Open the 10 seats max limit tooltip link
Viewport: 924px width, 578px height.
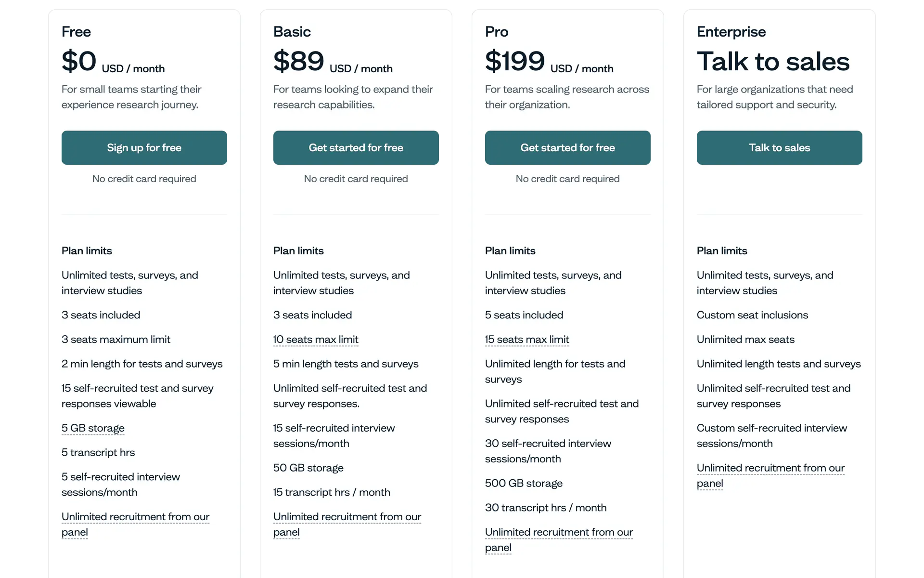click(316, 340)
